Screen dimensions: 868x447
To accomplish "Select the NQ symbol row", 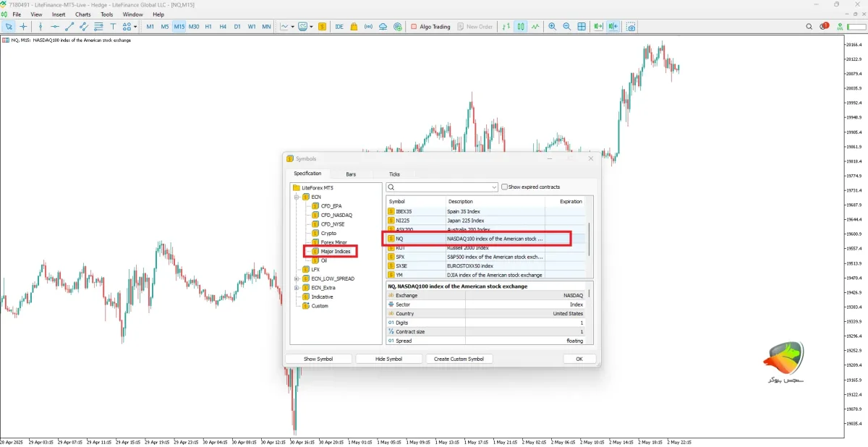I will pos(486,238).
